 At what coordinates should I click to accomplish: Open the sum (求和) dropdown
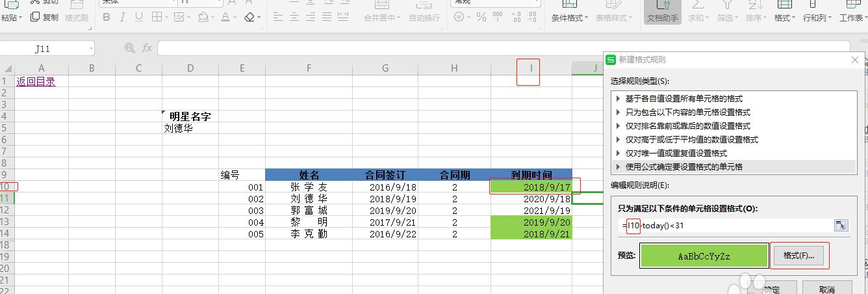click(x=698, y=18)
